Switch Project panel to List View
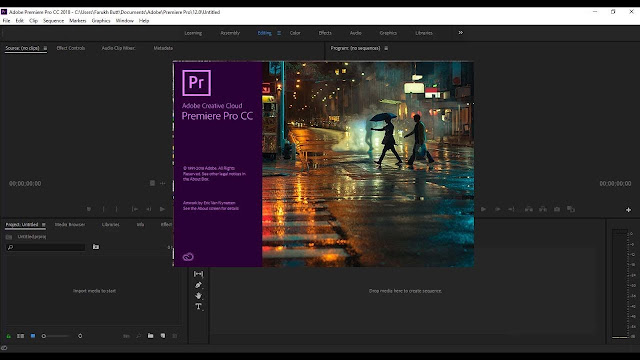640x360 pixels. pos(20,336)
